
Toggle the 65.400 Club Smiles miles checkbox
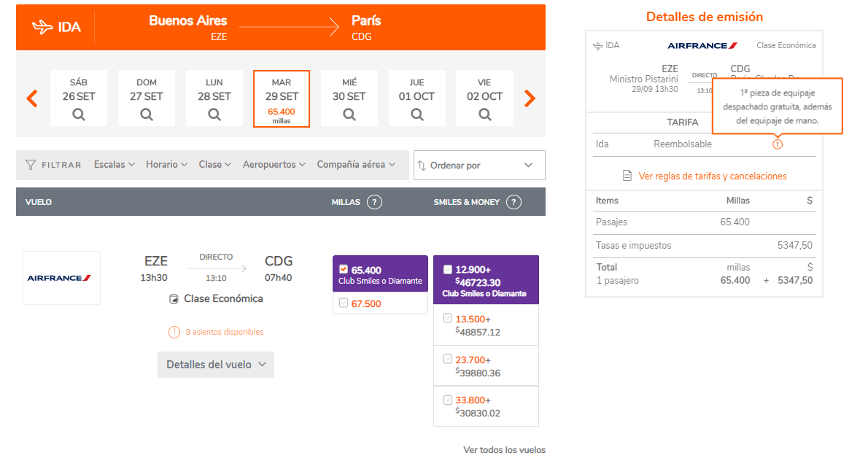[344, 269]
